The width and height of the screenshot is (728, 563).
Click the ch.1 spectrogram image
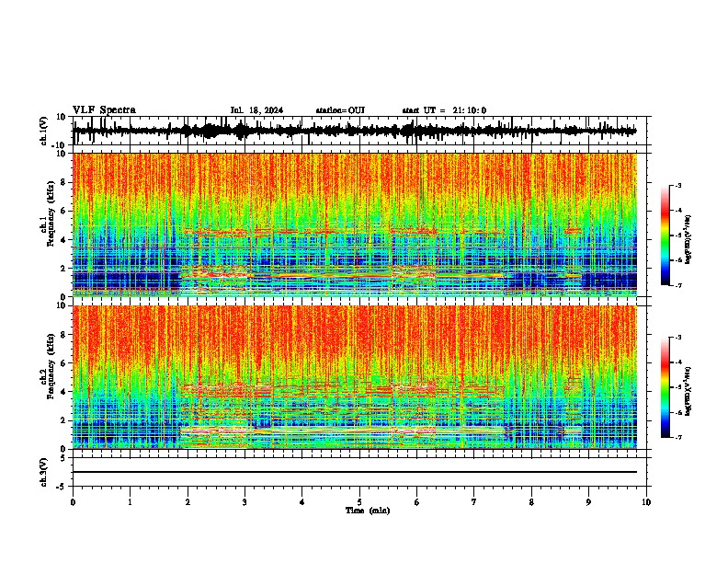[355, 224]
